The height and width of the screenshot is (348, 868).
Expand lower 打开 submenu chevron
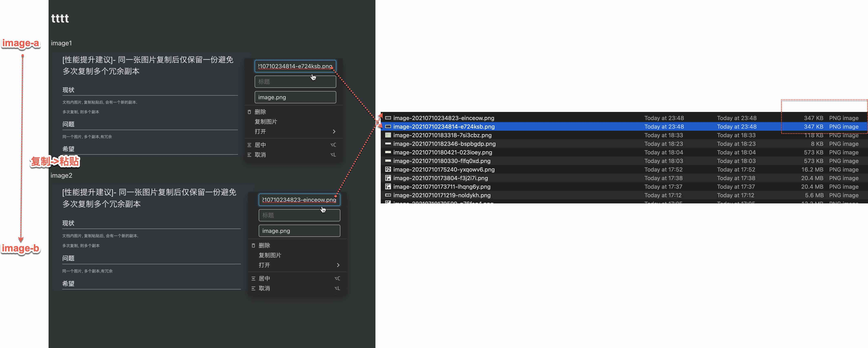point(338,265)
